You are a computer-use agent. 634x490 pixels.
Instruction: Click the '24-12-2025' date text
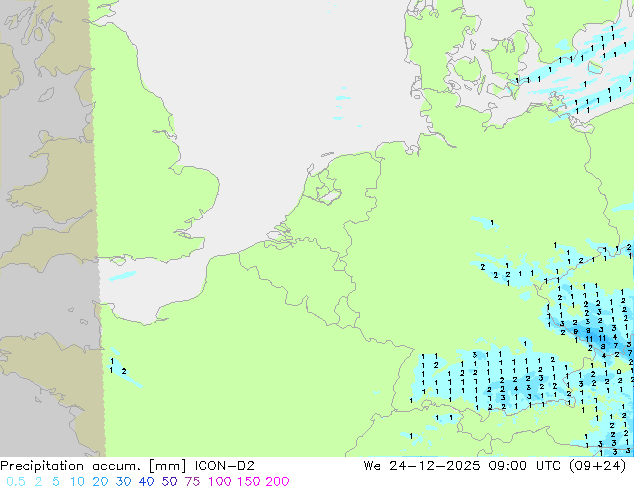point(435,466)
